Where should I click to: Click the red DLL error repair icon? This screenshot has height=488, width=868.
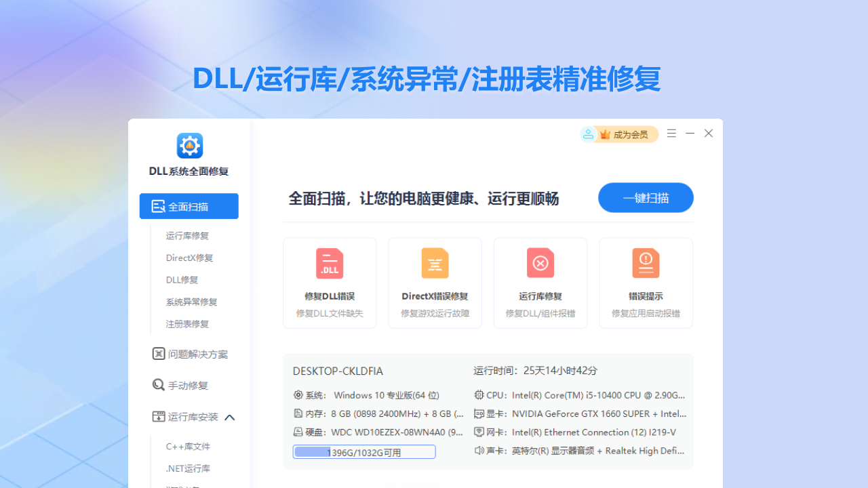[330, 264]
